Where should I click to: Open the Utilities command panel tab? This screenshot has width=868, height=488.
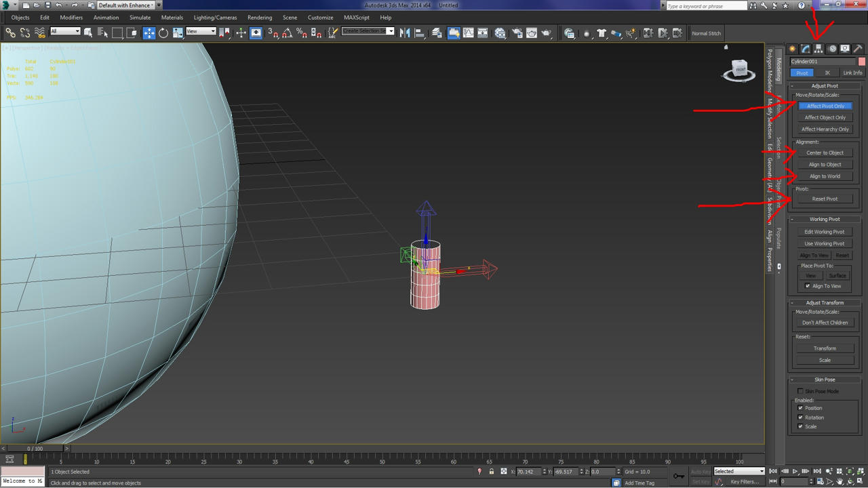coord(858,49)
